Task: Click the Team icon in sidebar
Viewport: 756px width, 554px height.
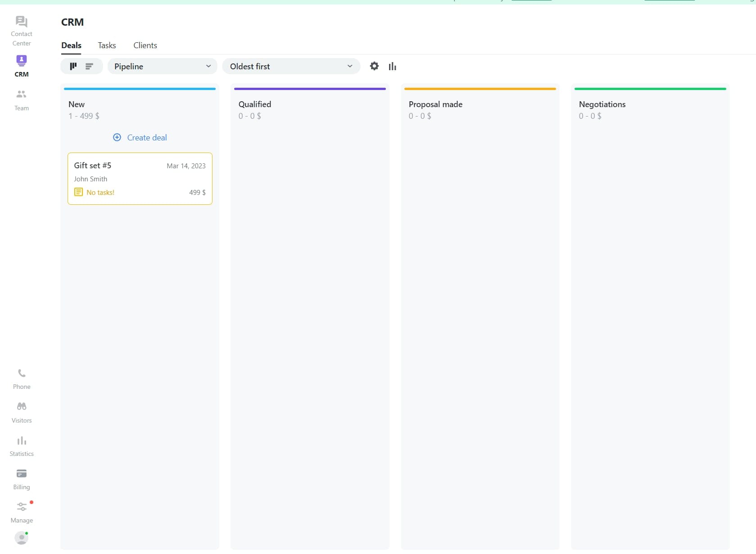Action: click(22, 95)
